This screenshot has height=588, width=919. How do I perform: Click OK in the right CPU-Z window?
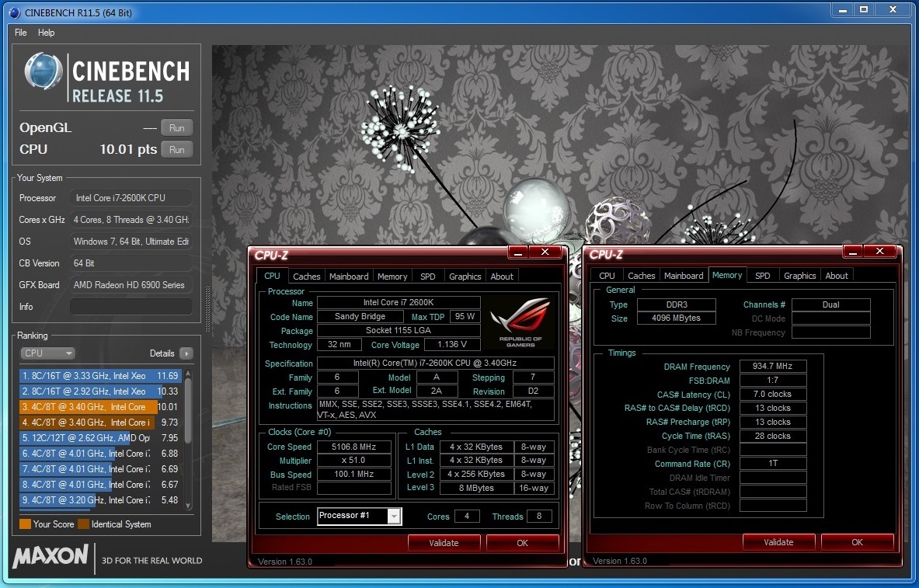(857, 542)
